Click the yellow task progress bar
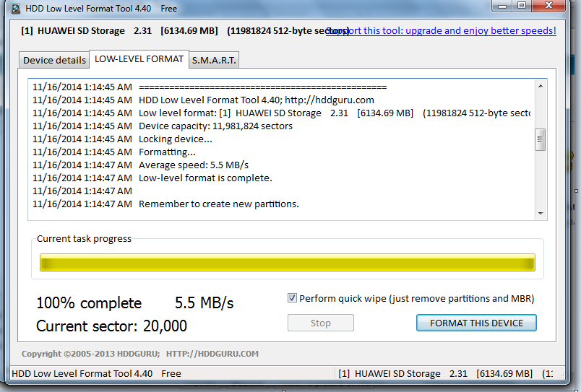581x392 pixels. [288, 263]
